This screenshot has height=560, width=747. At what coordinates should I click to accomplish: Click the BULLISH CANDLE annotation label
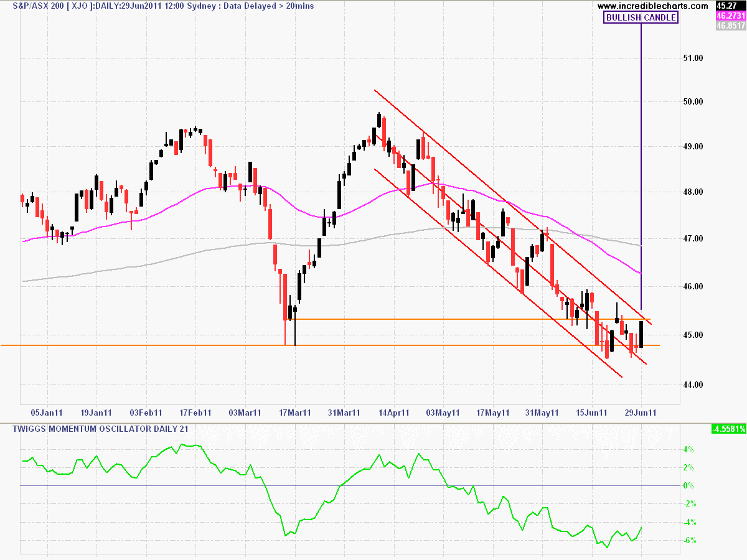pyautogui.click(x=641, y=17)
